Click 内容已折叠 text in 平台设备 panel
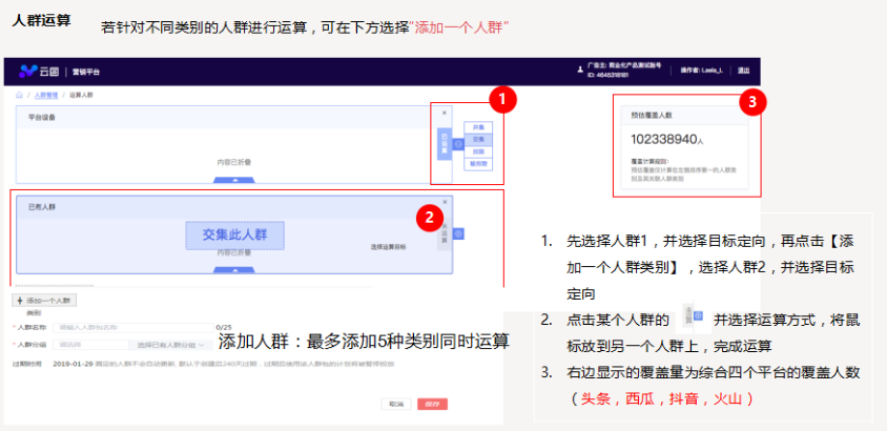The width and height of the screenshot is (889, 431). 234,162
